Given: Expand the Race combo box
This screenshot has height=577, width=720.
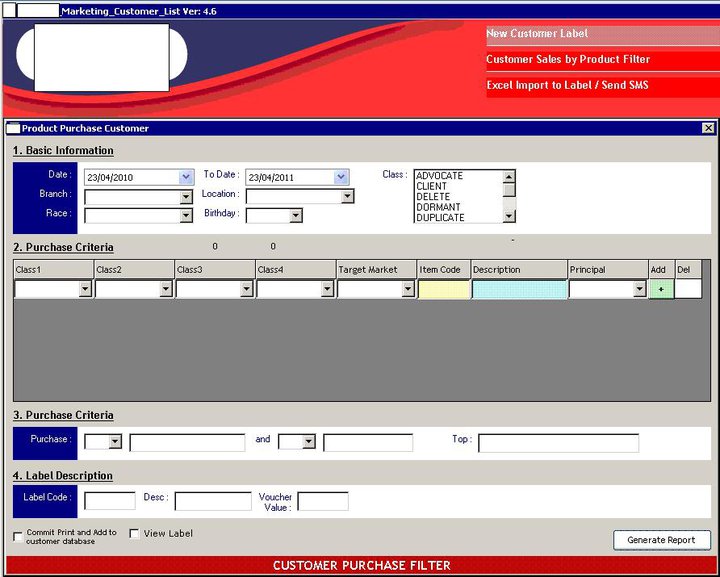Looking at the screenshot, I should coord(186,216).
